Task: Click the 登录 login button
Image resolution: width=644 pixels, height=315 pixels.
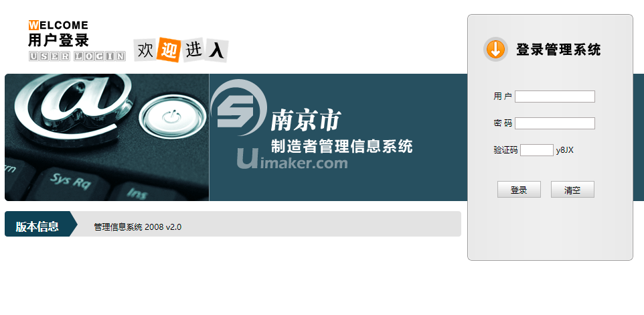Action: [x=519, y=190]
